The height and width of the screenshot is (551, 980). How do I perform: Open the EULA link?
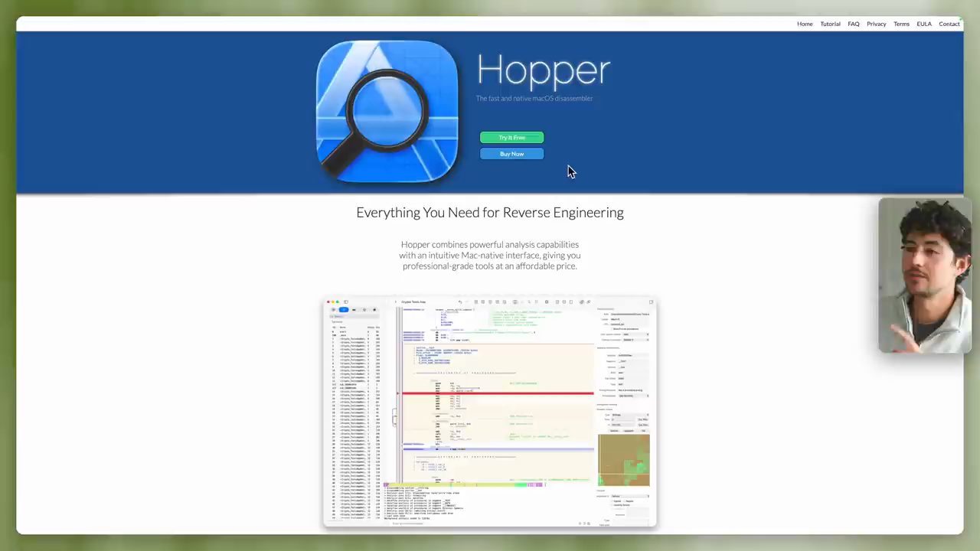[x=924, y=24]
